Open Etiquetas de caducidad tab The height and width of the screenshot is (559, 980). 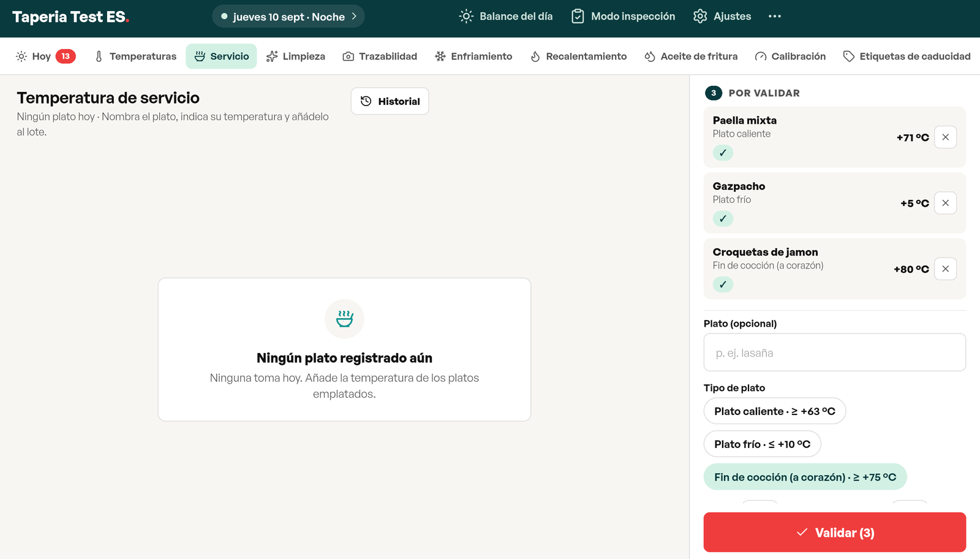tap(907, 56)
